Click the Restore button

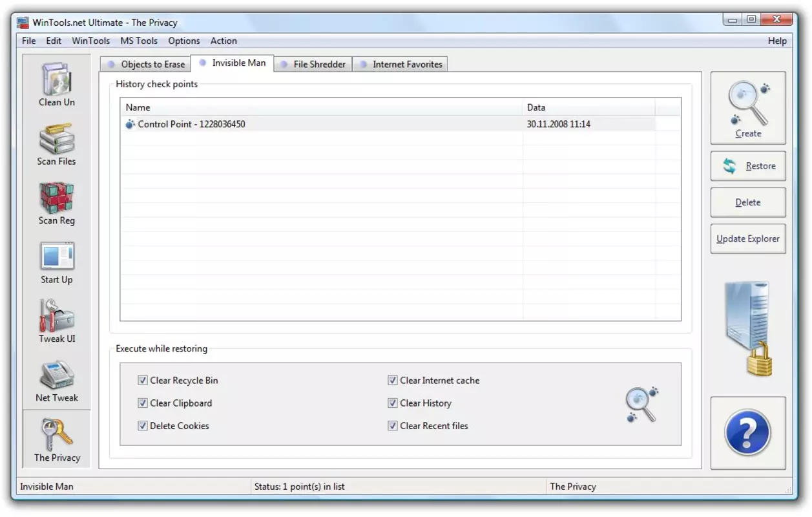tap(748, 166)
